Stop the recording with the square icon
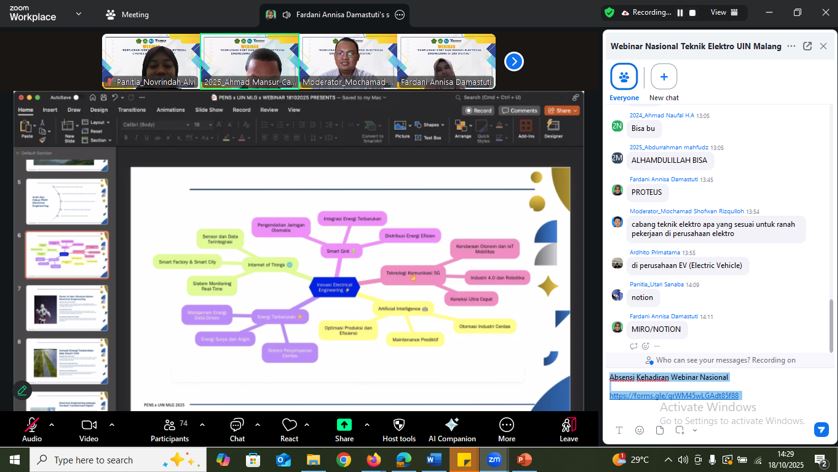The width and height of the screenshot is (838, 472). click(692, 13)
